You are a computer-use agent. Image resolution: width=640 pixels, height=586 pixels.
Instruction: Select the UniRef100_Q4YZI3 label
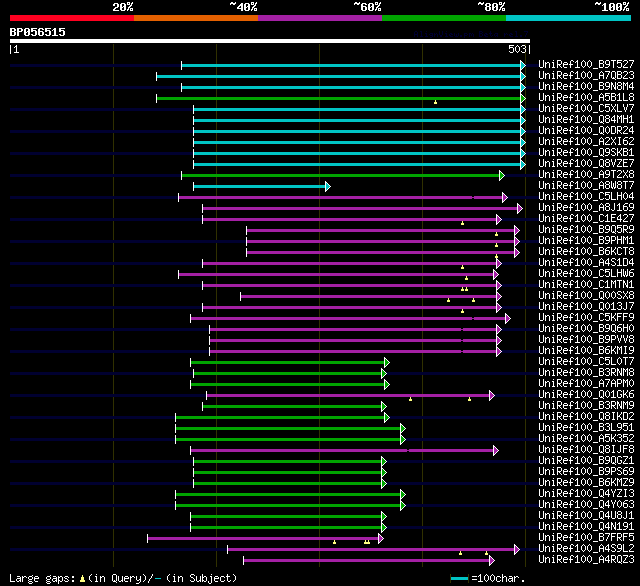click(586, 494)
